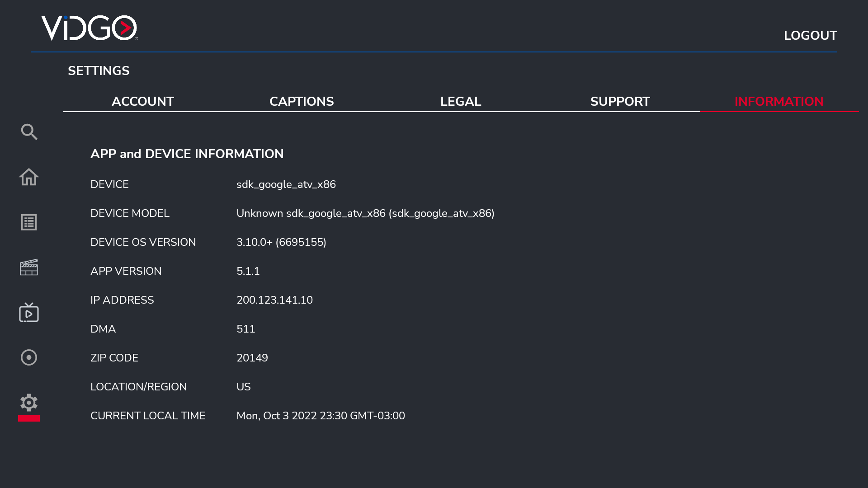Open the Legal tab
868x488 pixels.
tap(461, 101)
